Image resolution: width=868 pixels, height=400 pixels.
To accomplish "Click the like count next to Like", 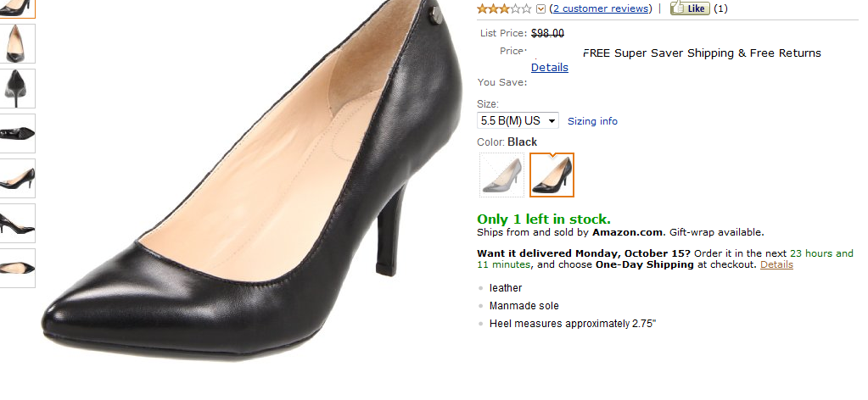I will click(x=720, y=8).
